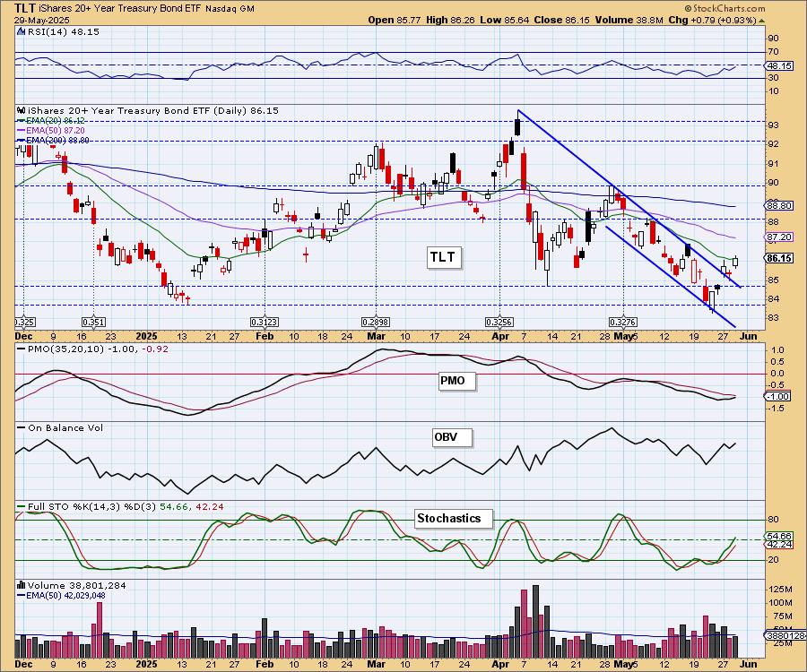Click the 0.351 dividend marker
Image resolution: width=807 pixels, height=672 pixels.
click(x=93, y=323)
